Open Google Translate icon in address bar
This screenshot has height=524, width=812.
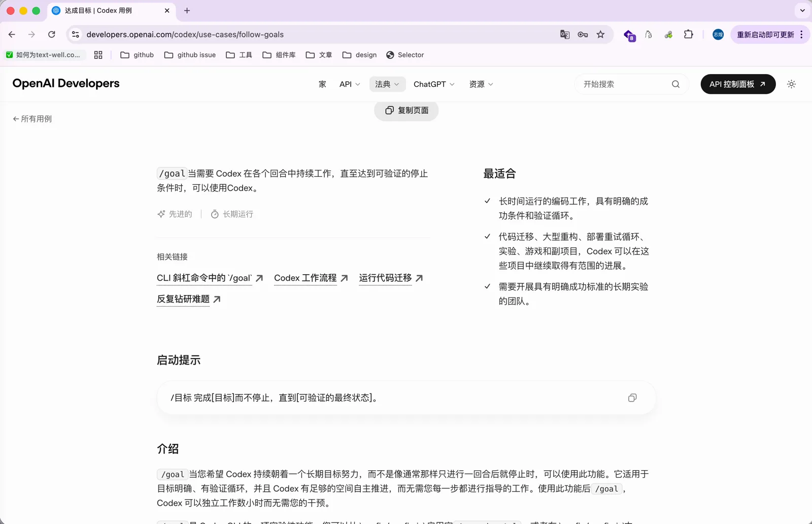565,35
